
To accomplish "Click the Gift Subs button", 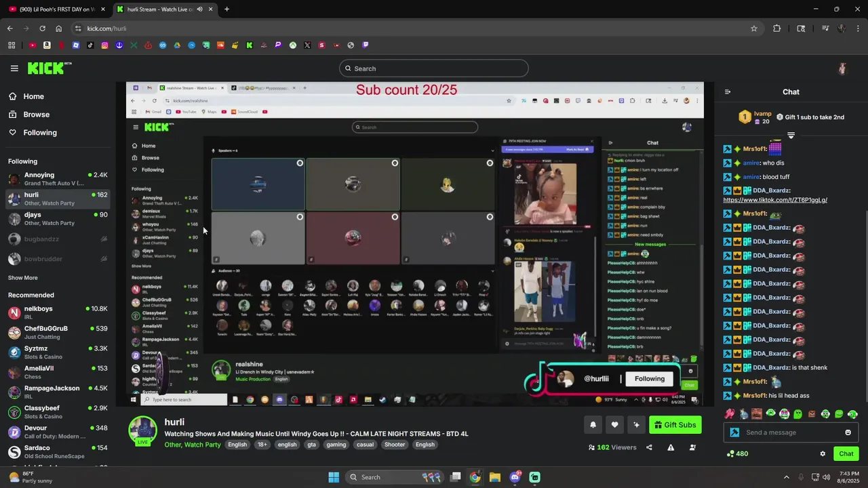I will (x=675, y=425).
